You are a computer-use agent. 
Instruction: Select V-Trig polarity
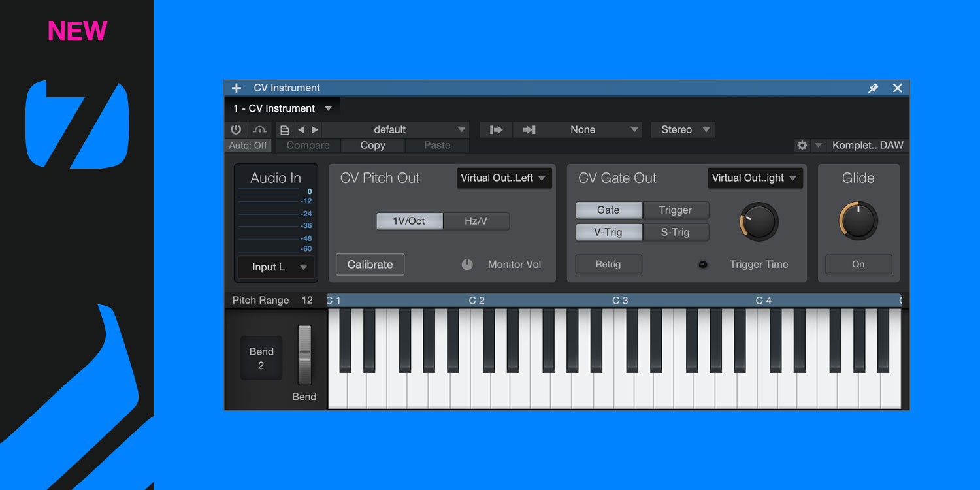[609, 232]
